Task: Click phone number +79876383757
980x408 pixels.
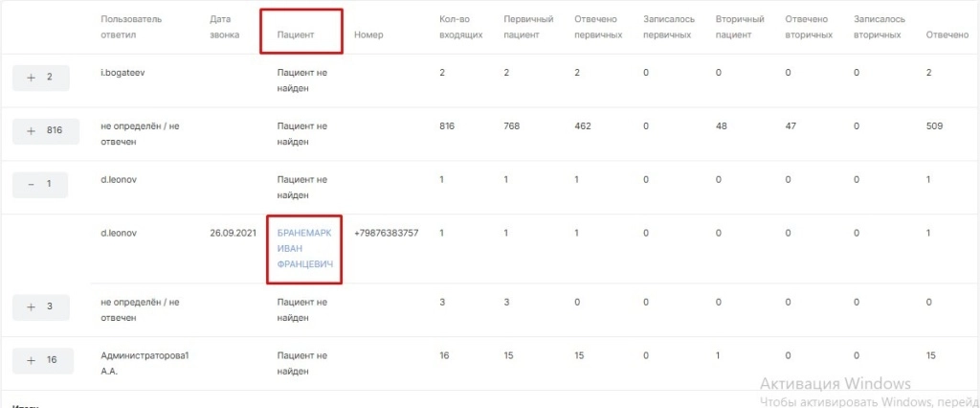Action: (386, 233)
